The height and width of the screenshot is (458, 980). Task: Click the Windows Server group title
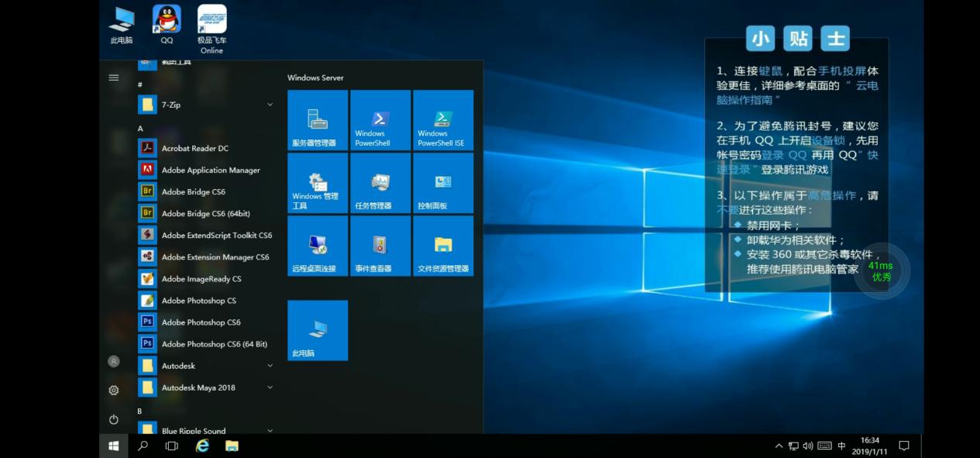click(x=315, y=77)
